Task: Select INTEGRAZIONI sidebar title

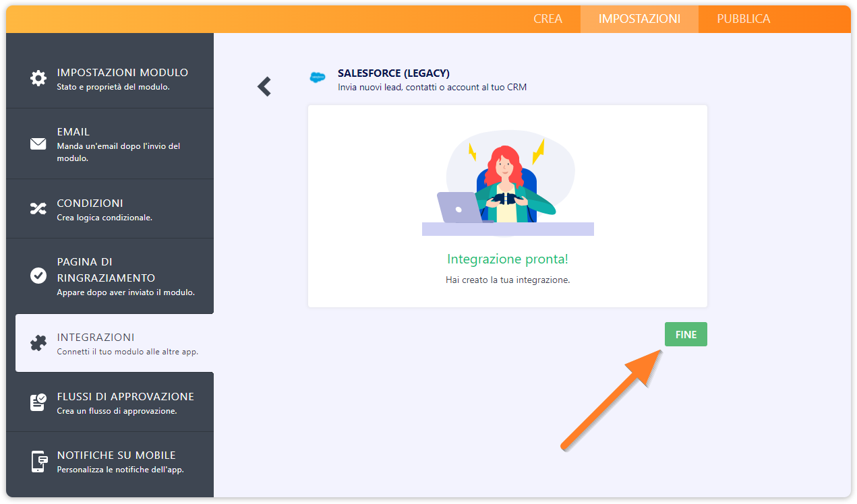Action: tap(96, 337)
